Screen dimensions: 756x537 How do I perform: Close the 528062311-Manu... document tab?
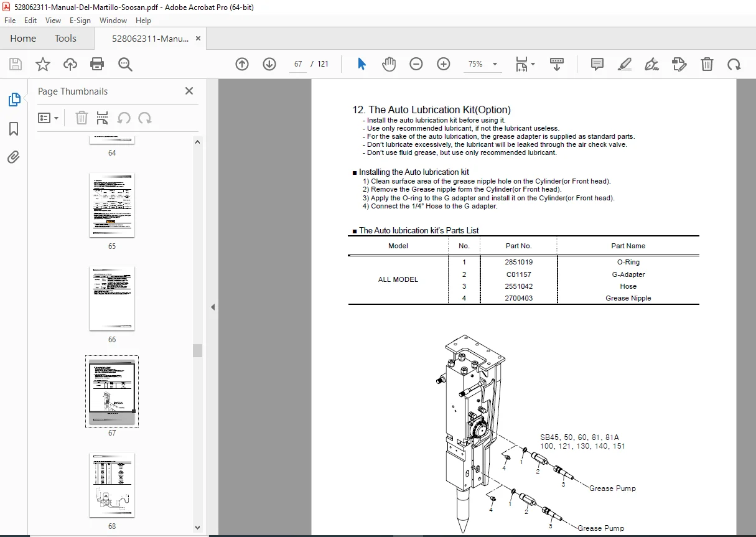pos(198,38)
